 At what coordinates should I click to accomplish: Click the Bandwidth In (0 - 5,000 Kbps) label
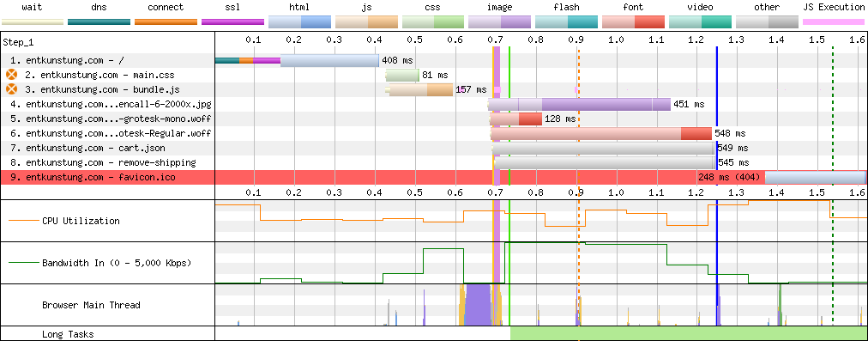pos(117,263)
